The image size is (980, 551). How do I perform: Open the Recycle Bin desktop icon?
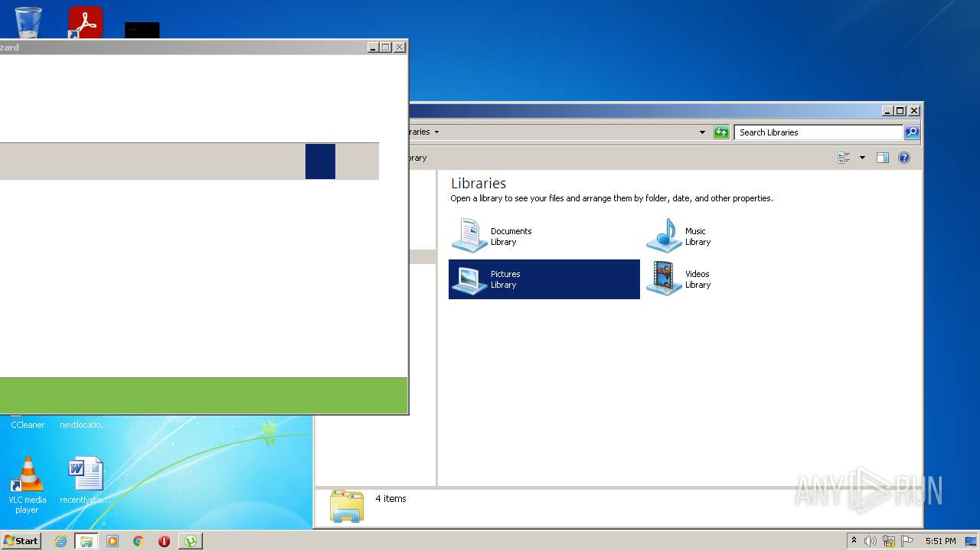point(28,21)
